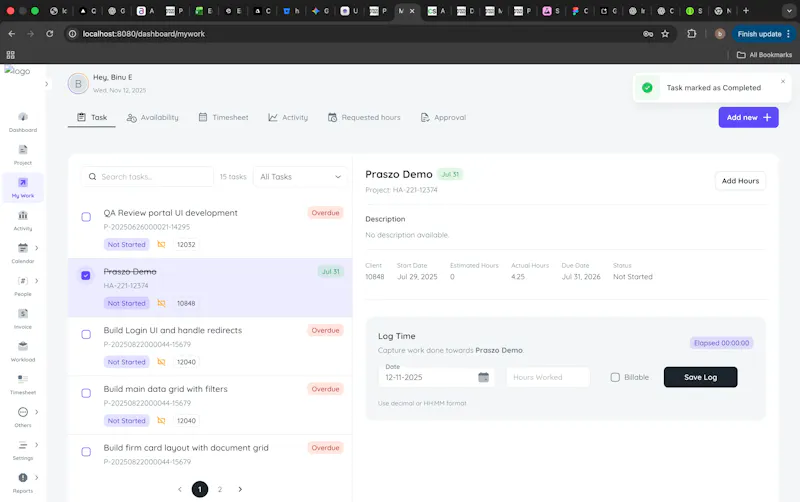Expand the Others submenu chevron
This screenshot has width=800, height=502.
(37, 412)
